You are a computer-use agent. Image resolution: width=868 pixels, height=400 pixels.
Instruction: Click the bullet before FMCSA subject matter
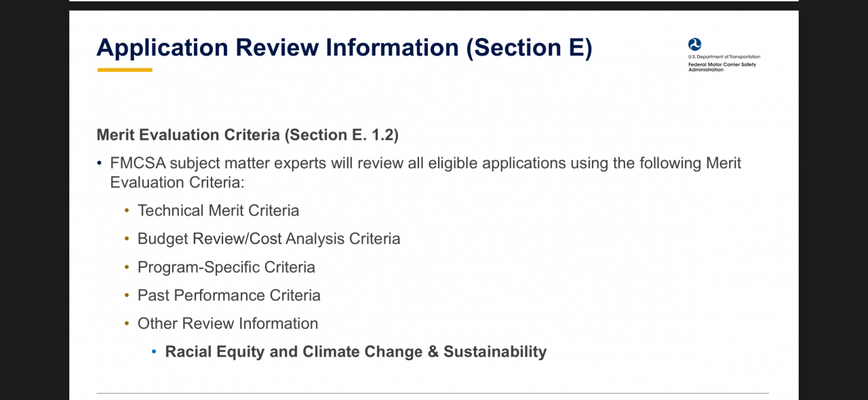100,163
